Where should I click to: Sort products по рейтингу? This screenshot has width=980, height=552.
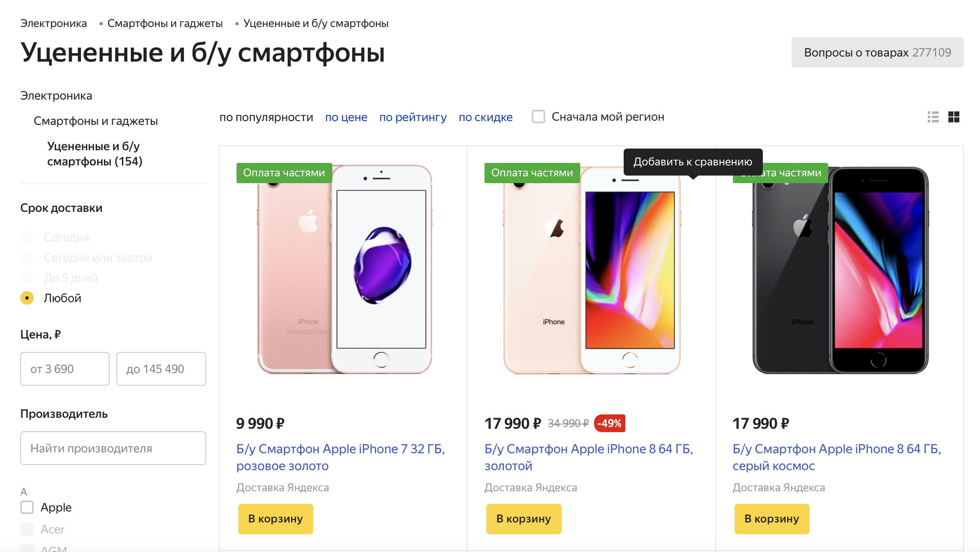pyautogui.click(x=413, y=117)
